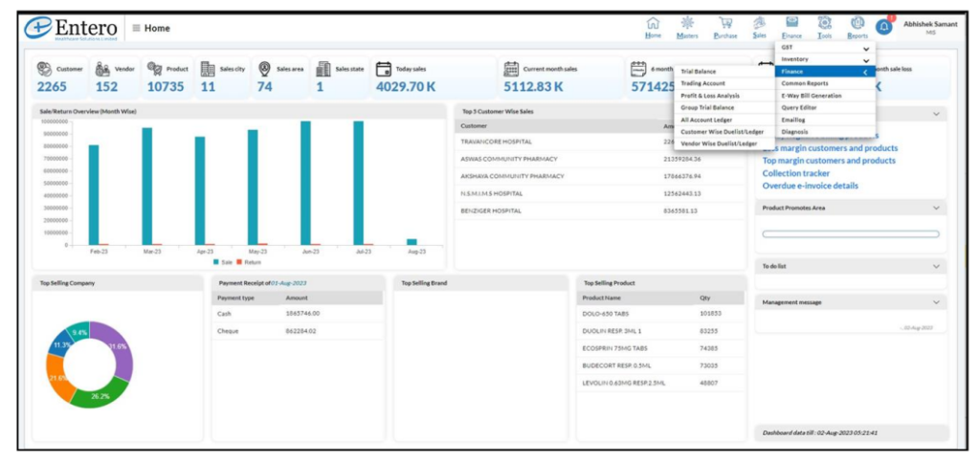This screenshot has width=980, height=463.
Task: Choose Profit & Loss Analysis menu entry
Action: [x=709, y=96]
